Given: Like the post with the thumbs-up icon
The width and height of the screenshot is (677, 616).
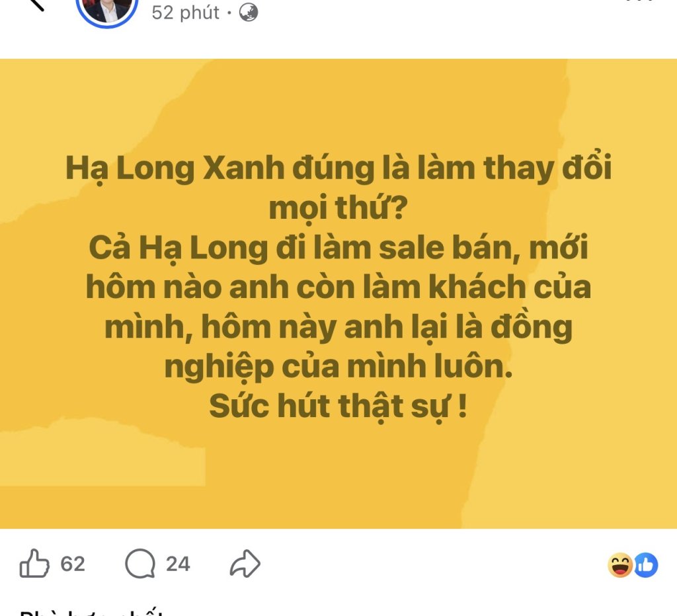Looking at the screenshot, I should click(34, 563).
